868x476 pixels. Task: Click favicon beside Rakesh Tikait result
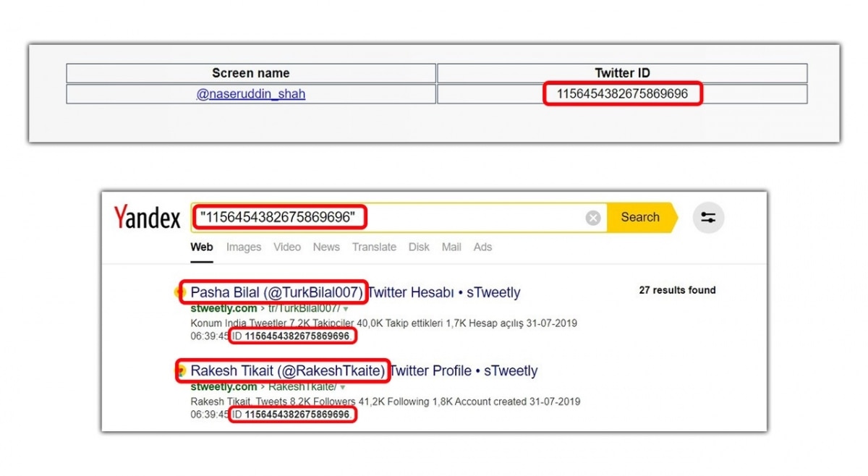178,371
